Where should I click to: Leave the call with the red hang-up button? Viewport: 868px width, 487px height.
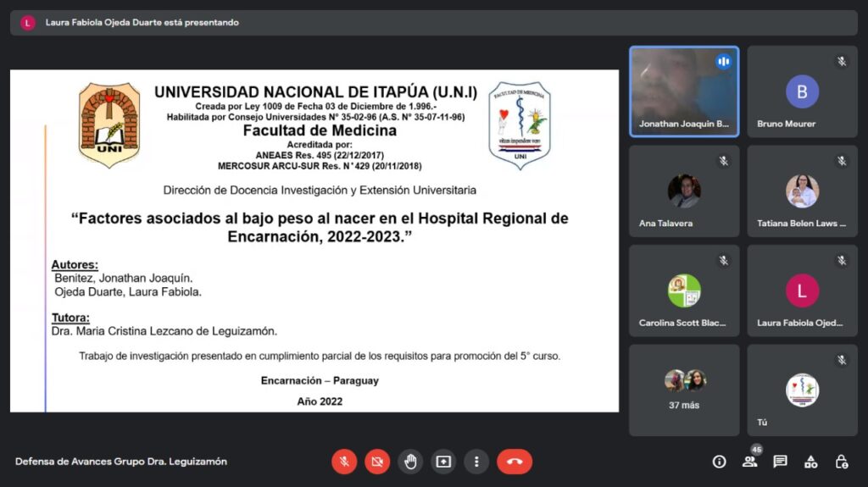click(x=514, y=462)
